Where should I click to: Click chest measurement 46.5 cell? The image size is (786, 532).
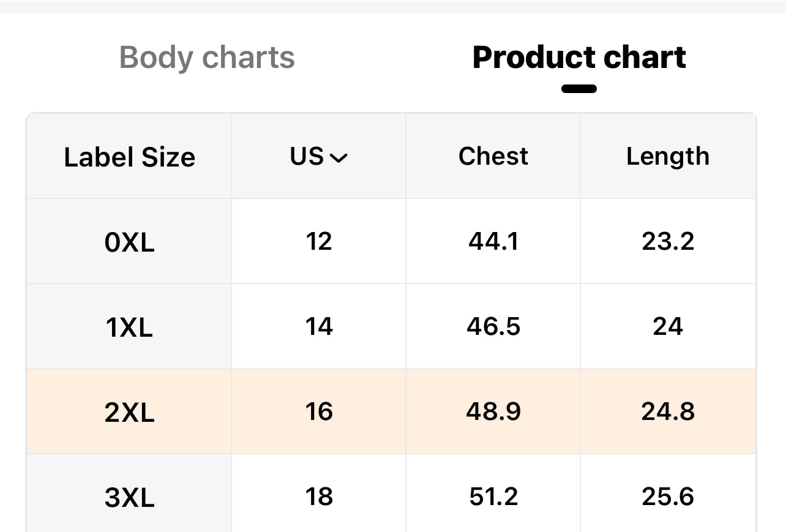point(493,327)
